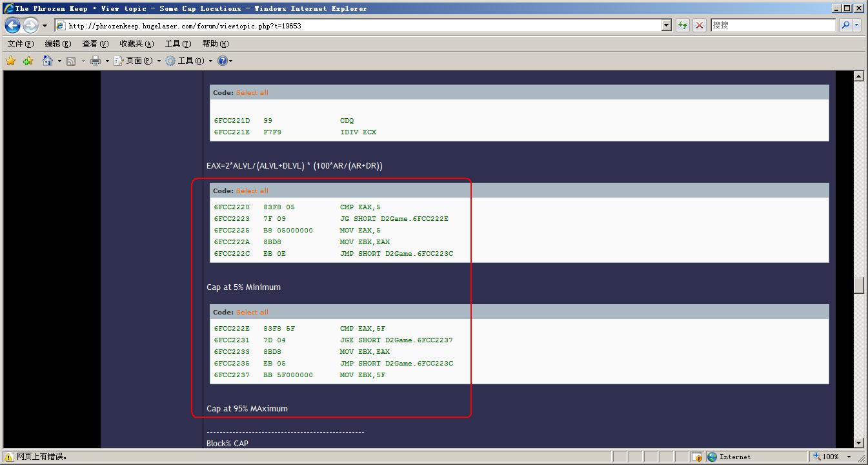This screenshot has width=868, height=465.
Task: Open search provider options dropdown
Action: click(x=857, y=25)
